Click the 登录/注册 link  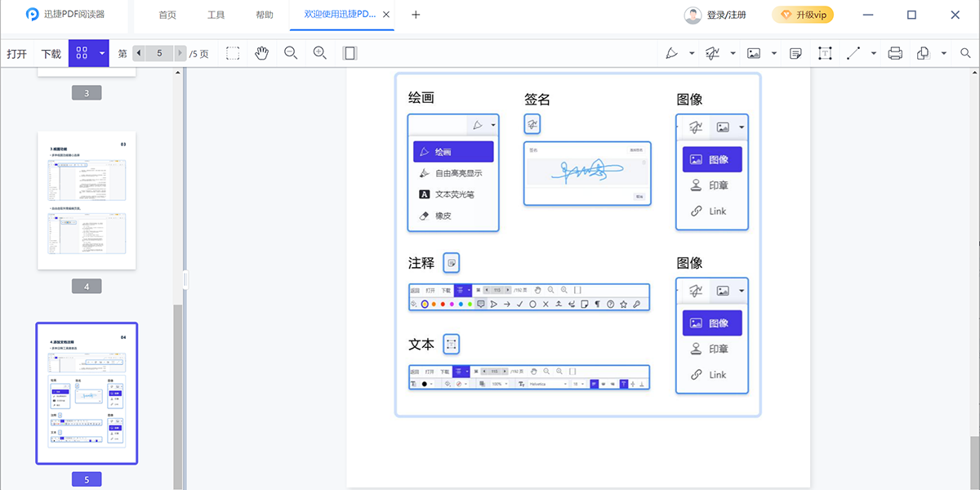pyautogui.click(x=725, y=15)
